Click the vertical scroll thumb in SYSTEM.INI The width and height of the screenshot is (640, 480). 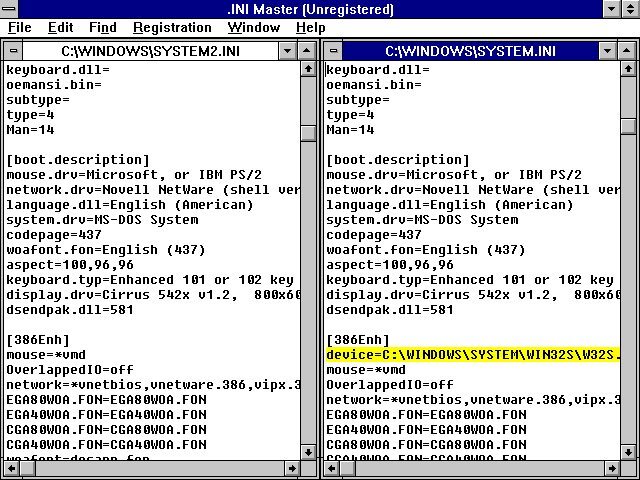(628, 126)
